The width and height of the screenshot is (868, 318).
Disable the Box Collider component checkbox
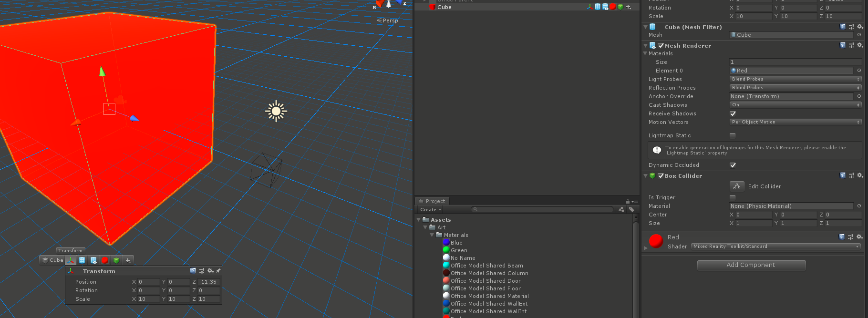click(x=661, y=176)
